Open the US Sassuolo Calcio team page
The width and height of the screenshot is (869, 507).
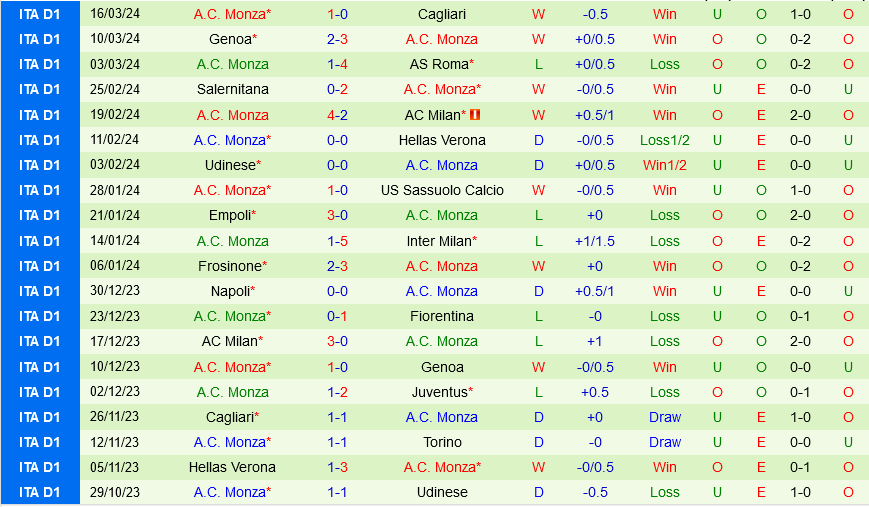coord(442,190)
